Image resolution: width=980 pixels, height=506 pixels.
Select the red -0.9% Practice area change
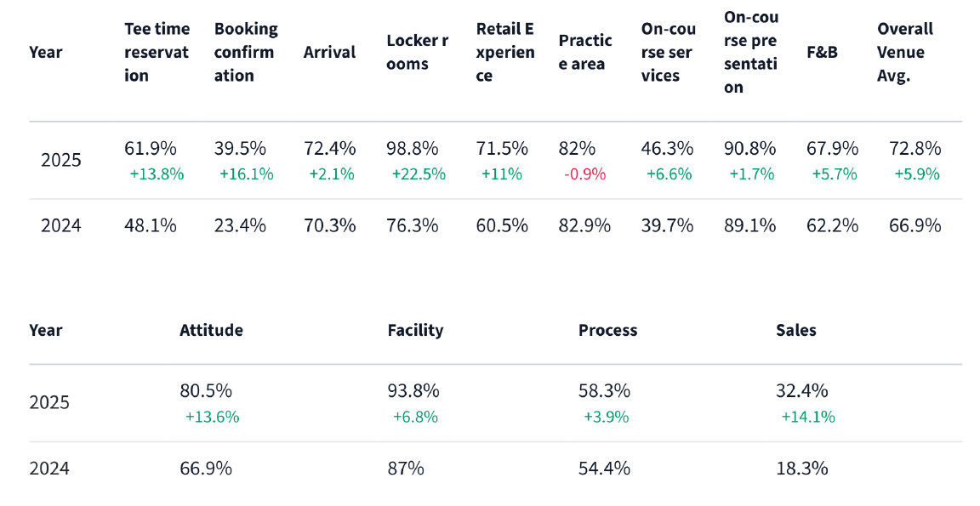[584, 174]
